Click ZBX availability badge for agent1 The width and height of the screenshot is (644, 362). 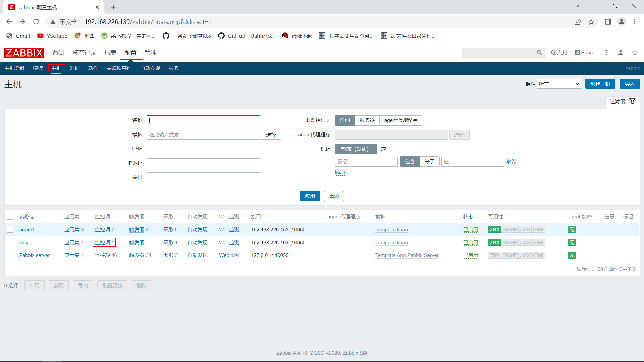(x=494, y=230)
